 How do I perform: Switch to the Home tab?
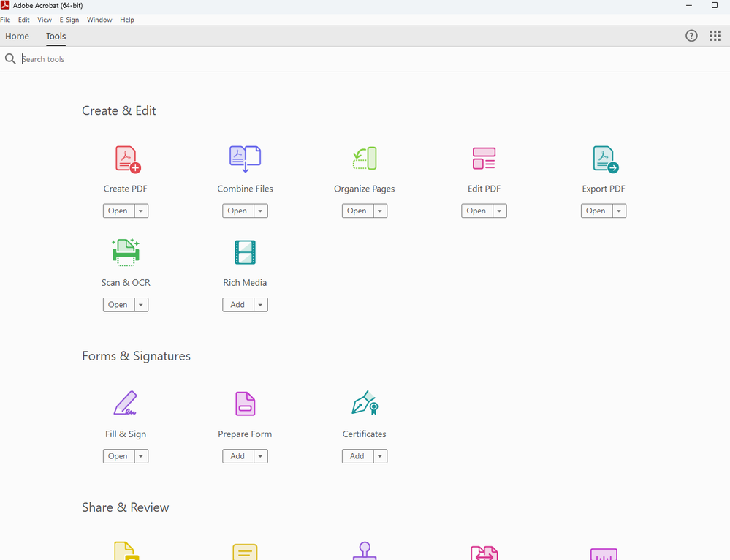click(x=18, y=36)
